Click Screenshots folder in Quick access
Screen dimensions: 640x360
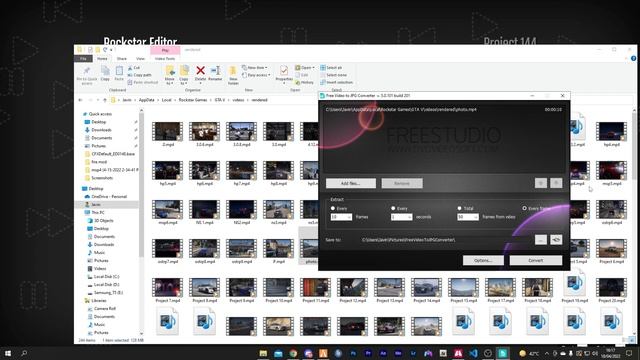[x=102, y=178]
